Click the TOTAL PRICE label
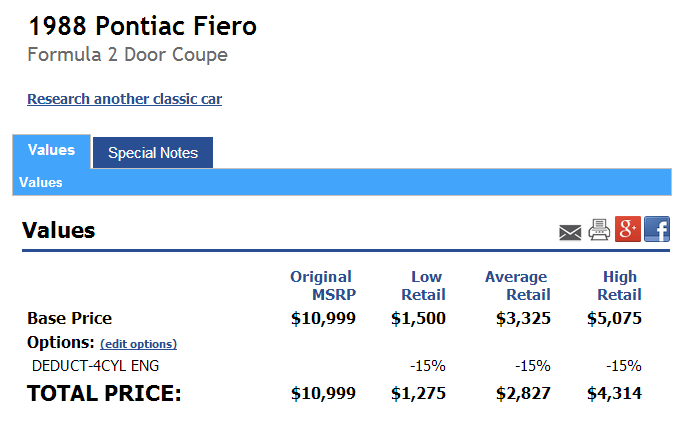The image size is (683, 435). coord(104,393)
